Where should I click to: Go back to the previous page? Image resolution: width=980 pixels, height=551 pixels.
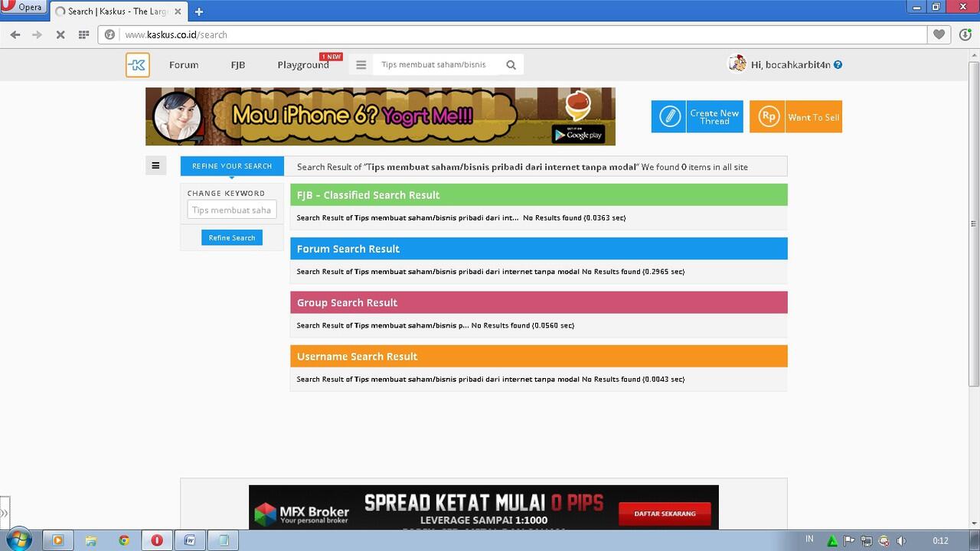pos(15,34)
